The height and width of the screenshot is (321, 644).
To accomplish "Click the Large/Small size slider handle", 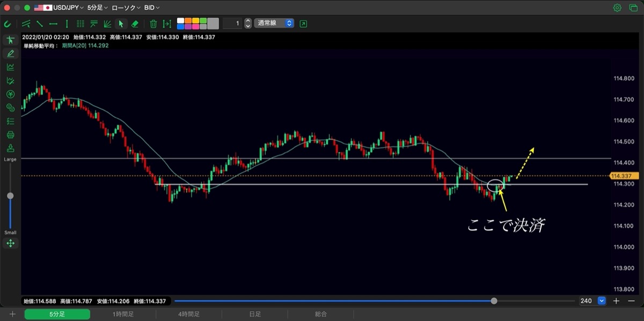I will (x=10, y=196).
